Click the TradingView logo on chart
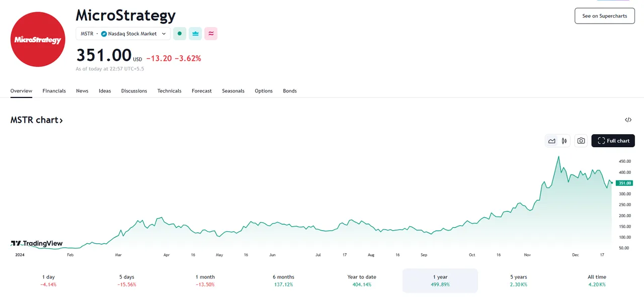 (37, 243)
